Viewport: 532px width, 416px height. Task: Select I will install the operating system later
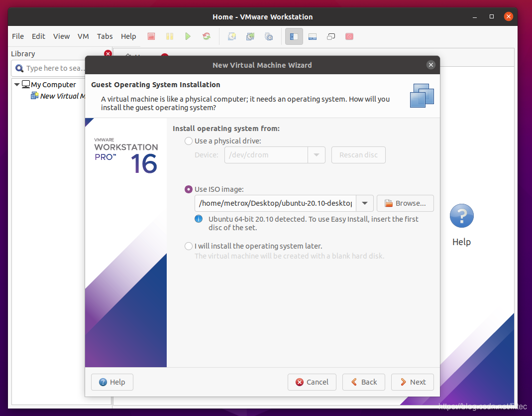(188, 246)
